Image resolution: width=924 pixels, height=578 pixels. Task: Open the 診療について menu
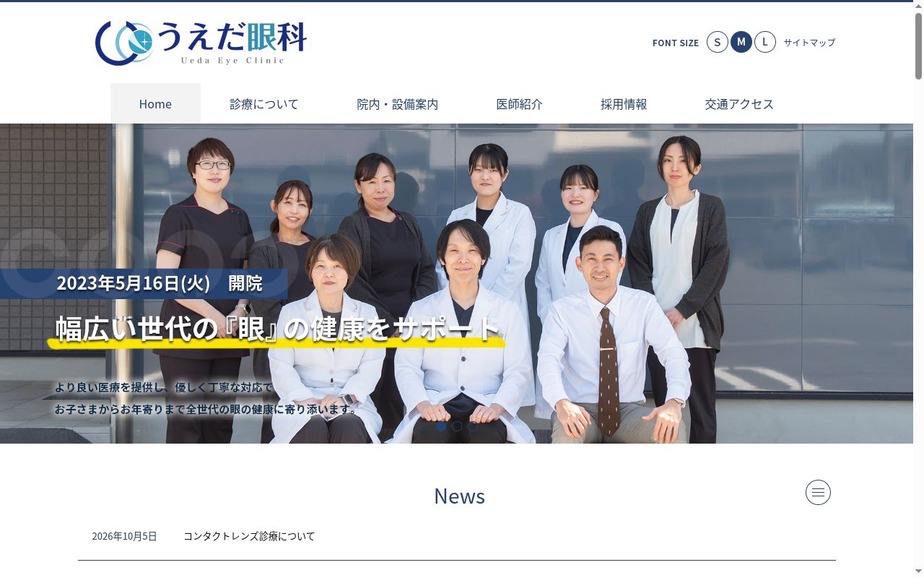click(264, 103)
